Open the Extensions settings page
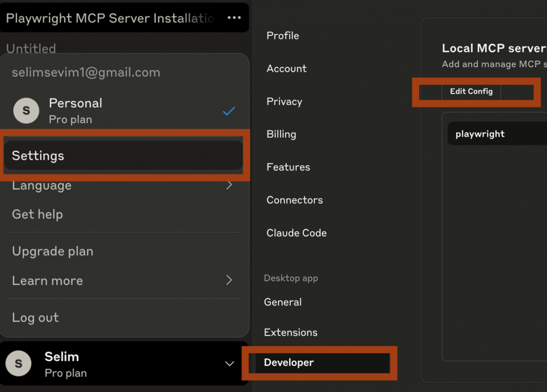The image size is (547, 392). 290,332
